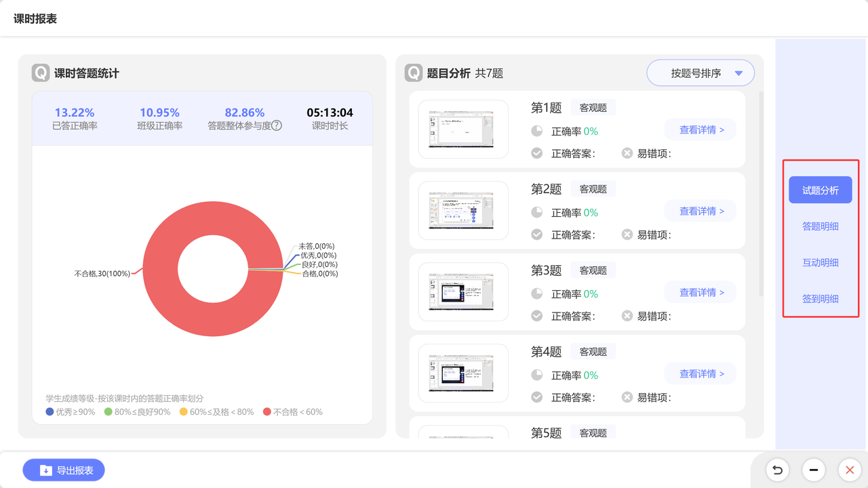Click the help icon beside 答题整体参与度
Screen dimensions: 868x488
[x=277, y=125]
